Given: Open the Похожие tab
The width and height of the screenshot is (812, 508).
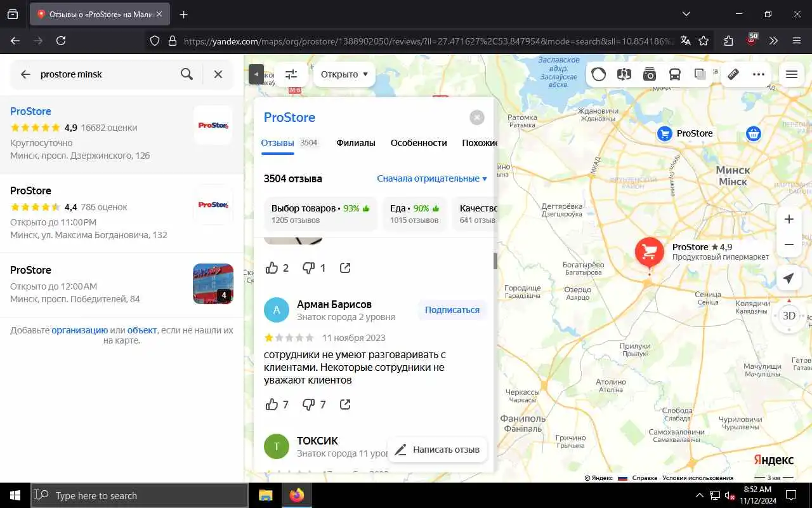Looking at the screenshot, I should click(x=479, y=143).
